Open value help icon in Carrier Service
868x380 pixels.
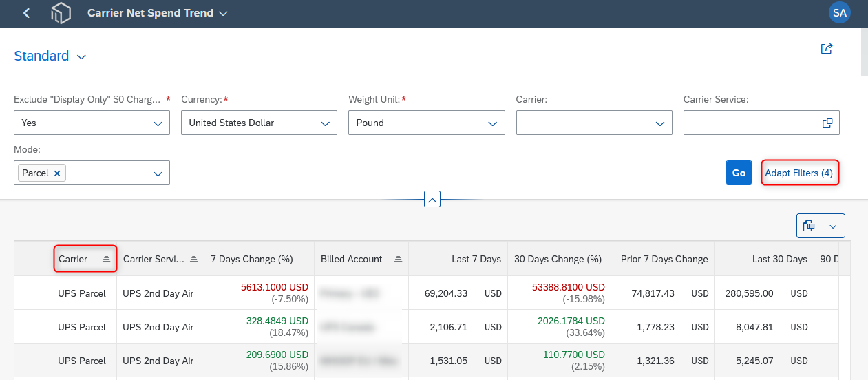click(827, 123)
